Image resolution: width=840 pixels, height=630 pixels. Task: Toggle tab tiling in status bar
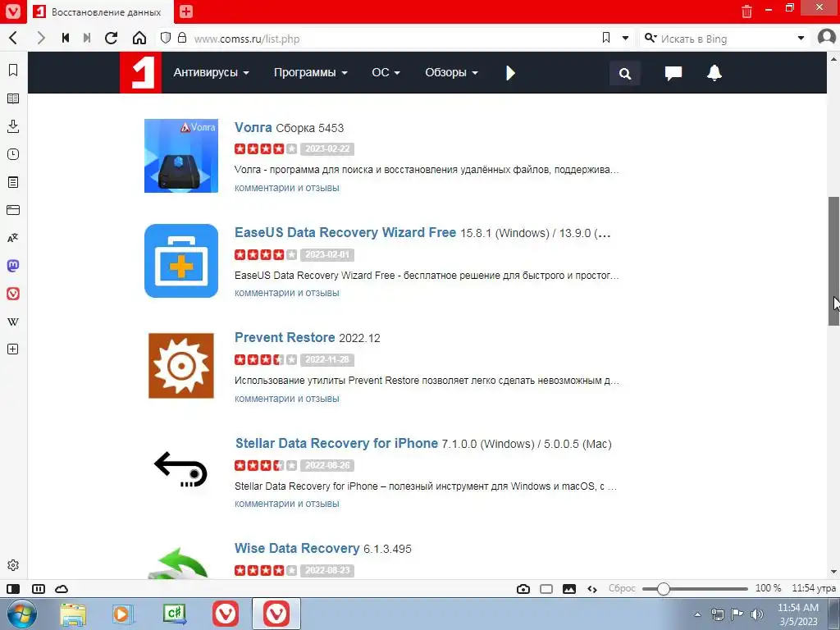coord(38,589)
